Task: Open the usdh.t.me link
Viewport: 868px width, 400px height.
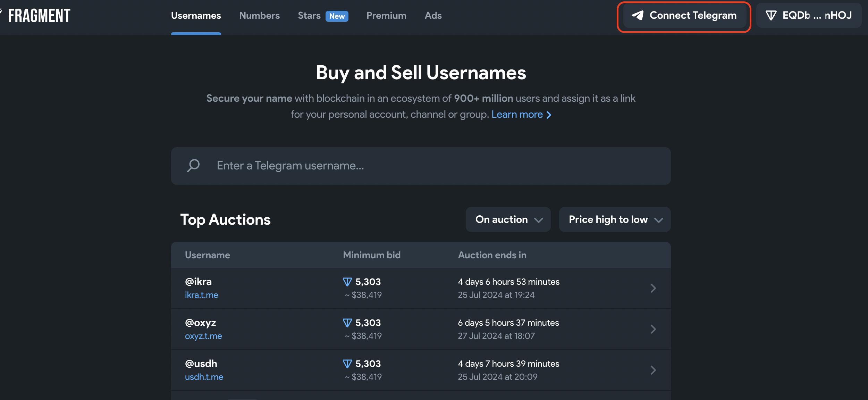Action: (204, 377)
